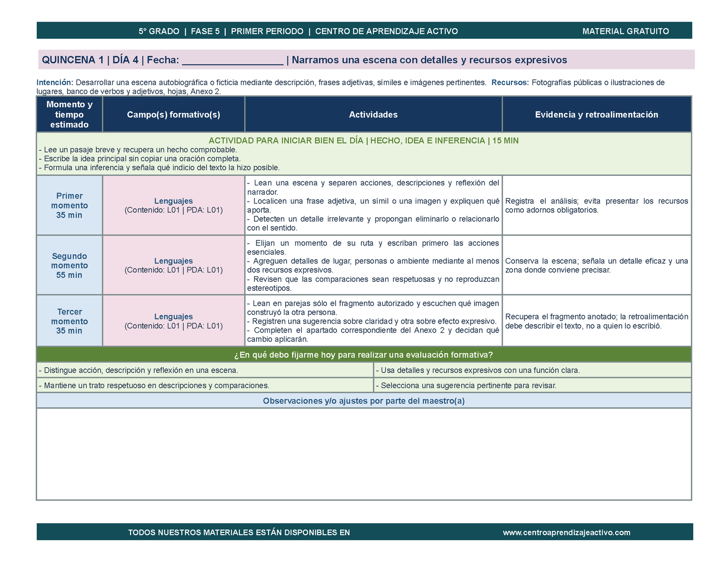Click the 'Actividades' column header
The image size is (728, 563).
[x=373, y=114]
